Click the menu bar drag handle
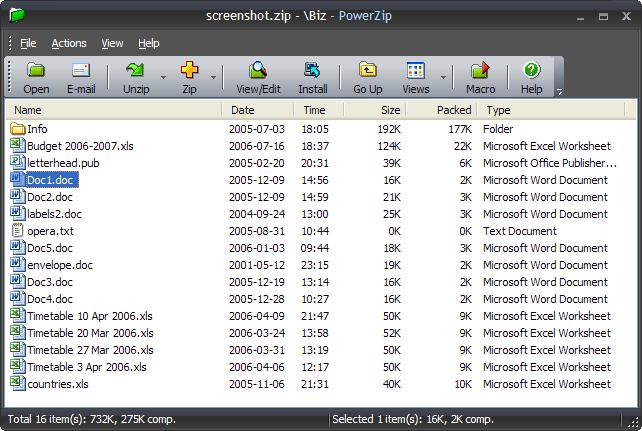The width and height of the screenshot is (642, 431). (x=10, y=43)
